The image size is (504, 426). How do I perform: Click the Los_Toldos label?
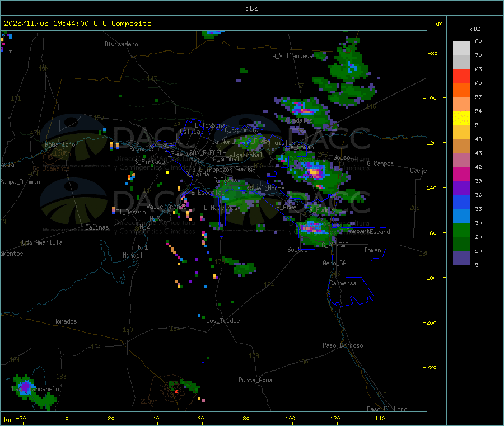point(223,321)
